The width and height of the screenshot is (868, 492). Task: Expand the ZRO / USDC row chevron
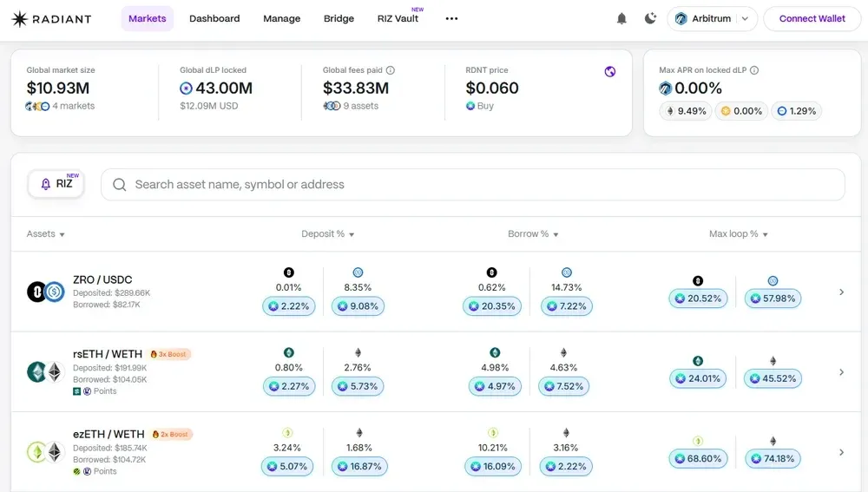[841, 292]
